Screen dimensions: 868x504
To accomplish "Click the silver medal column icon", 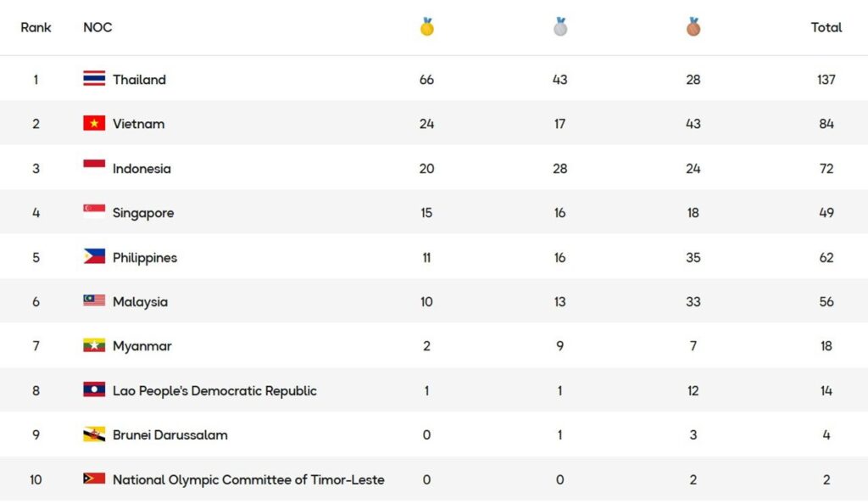I will click(560, 27).
